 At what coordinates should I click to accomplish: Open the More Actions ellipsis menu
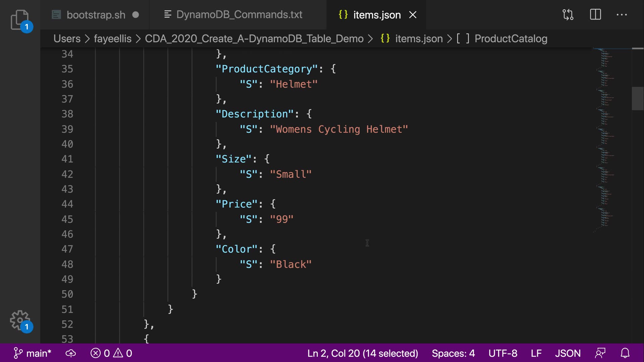622,15
